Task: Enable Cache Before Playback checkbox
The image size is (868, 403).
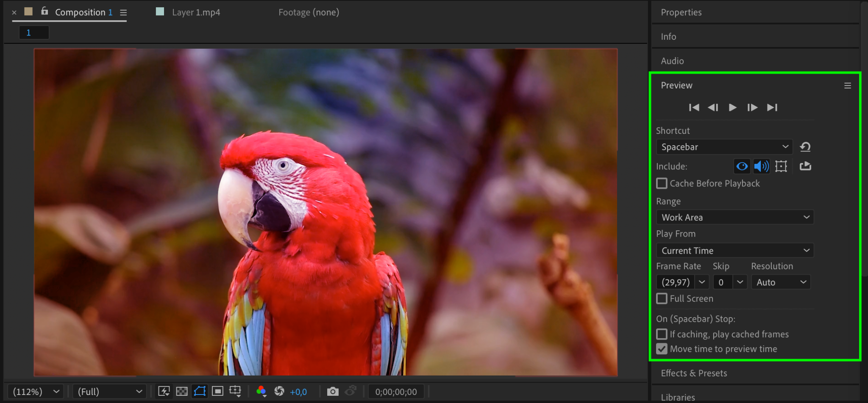Action: tap(662, 184)
